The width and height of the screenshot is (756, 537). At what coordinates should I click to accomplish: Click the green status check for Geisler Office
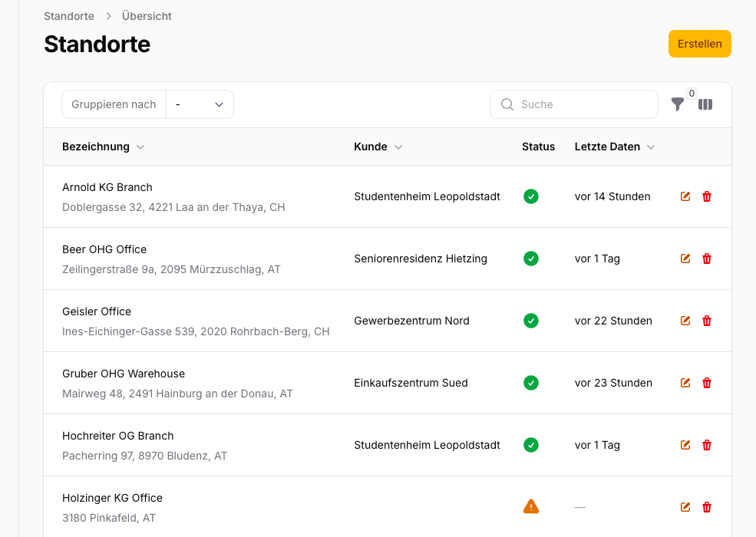(530, 321)
